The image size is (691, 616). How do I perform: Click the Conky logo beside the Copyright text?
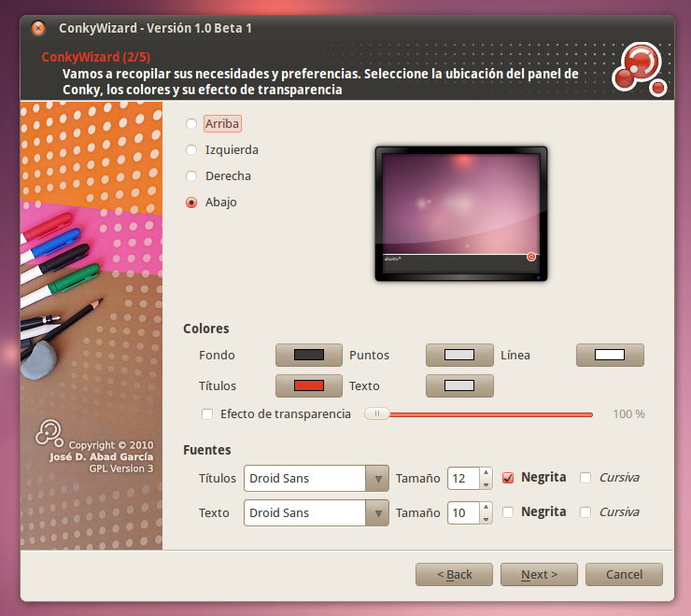49,433
